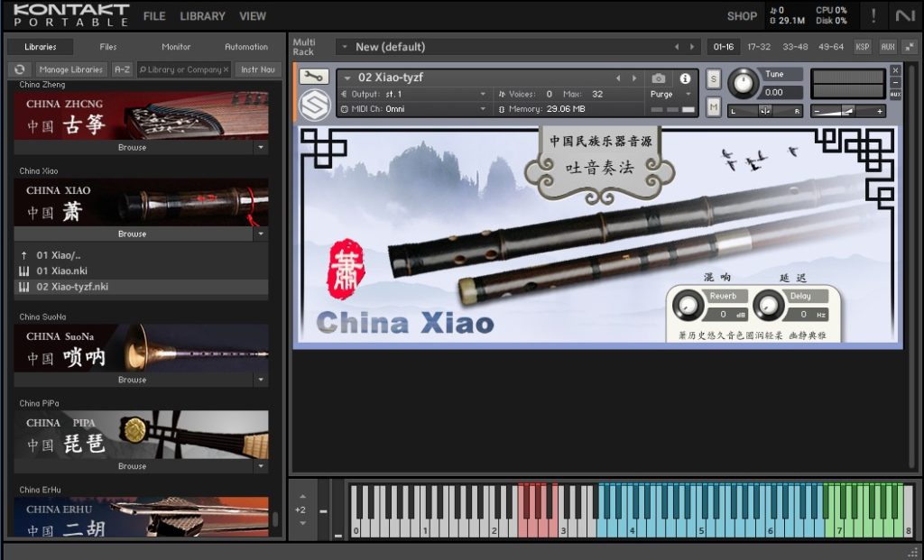Toggle the KSP script button
Viewport: 924px width, 560px height.
(862, 47)
